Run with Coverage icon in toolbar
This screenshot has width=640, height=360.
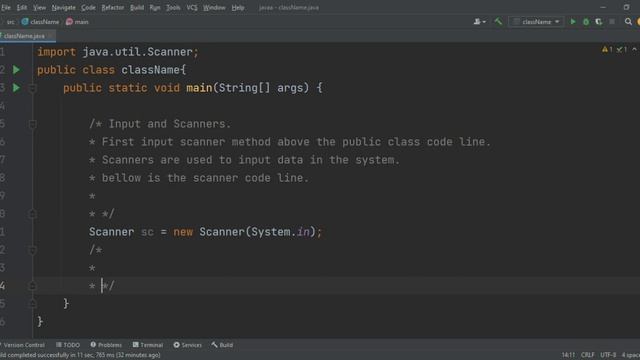[599, 22]
